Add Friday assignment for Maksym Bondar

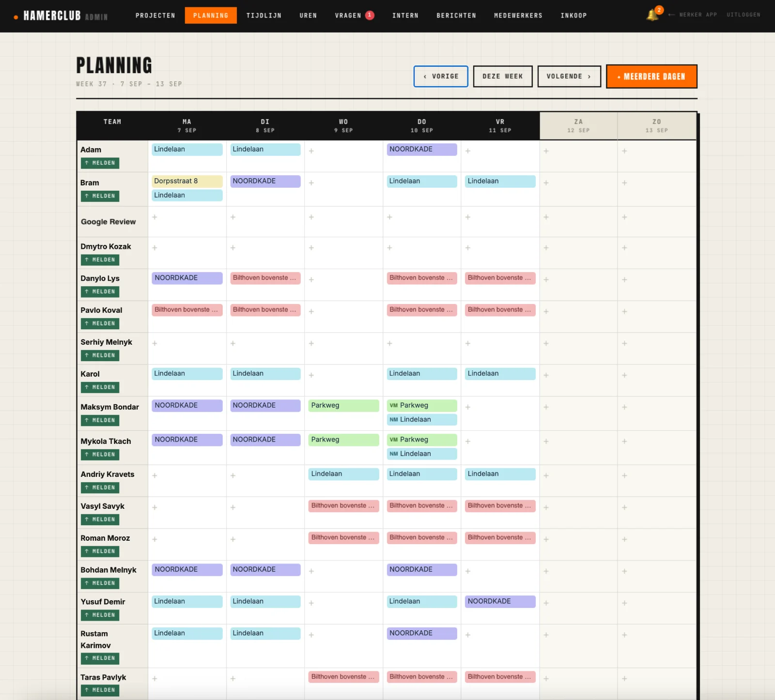(x=468, y=407)
